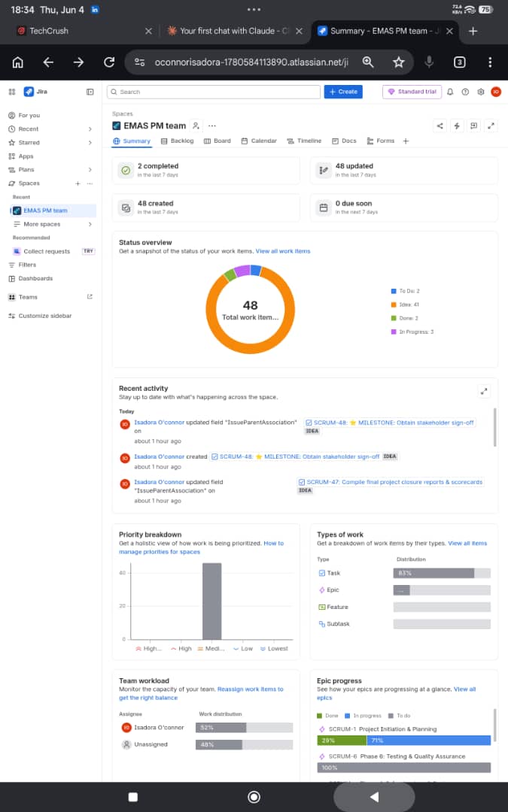This screenshot has width=508, height=812.
Task: Expand the Recent sidebar chevron
Action: (90, 129)
